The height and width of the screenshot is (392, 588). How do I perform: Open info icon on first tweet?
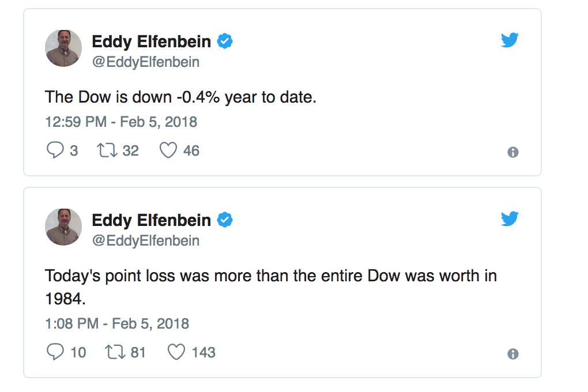(512, 152)
